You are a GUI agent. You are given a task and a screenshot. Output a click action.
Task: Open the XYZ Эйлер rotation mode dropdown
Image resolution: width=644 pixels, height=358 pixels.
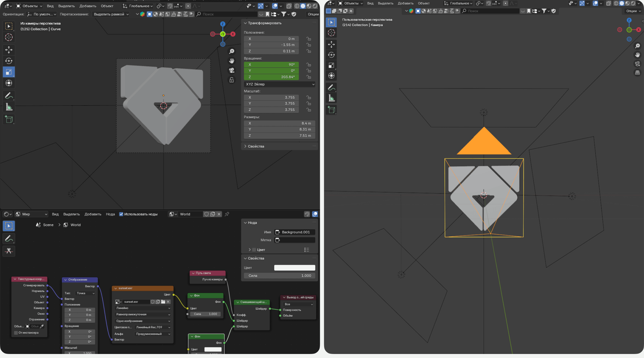280,84
